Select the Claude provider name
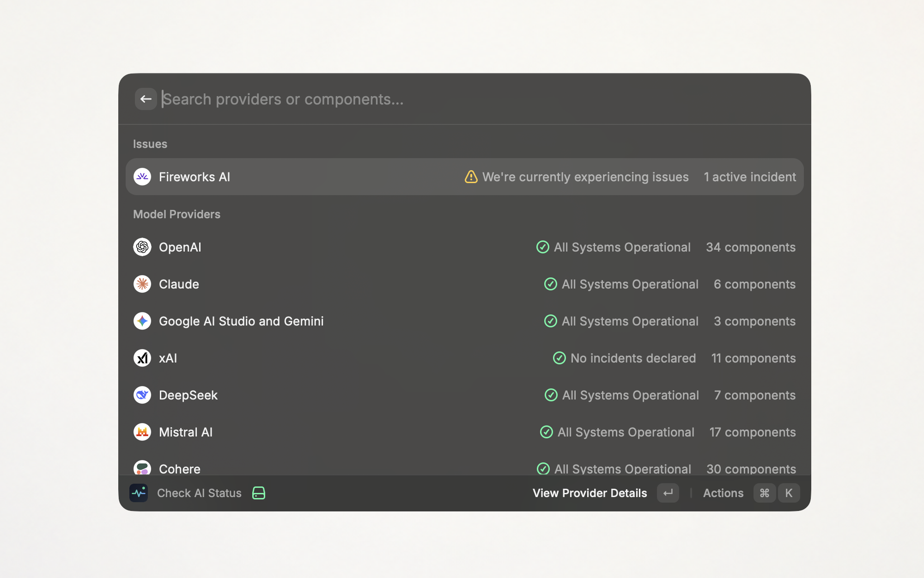 (179, 284)
